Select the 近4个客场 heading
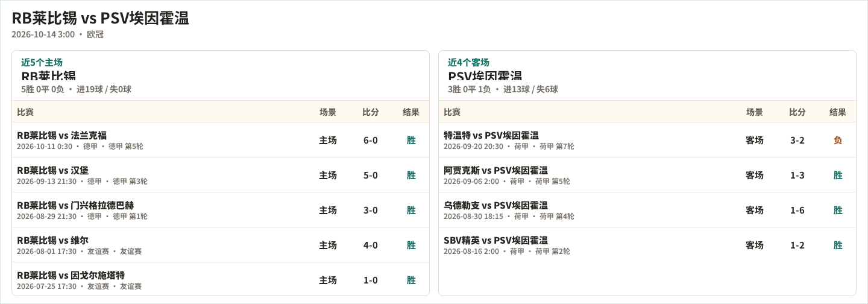868x304 pixels. 468,62
